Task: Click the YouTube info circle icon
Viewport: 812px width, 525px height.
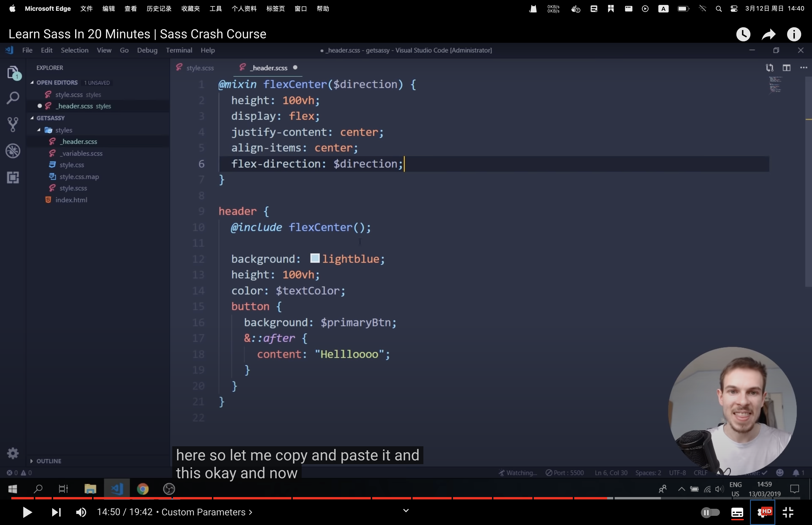Action: 794,35
